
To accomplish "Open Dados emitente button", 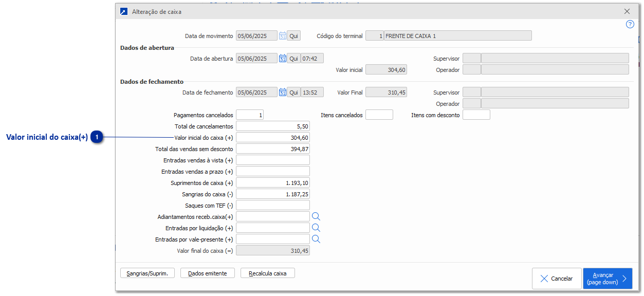I will pos(208,273).
